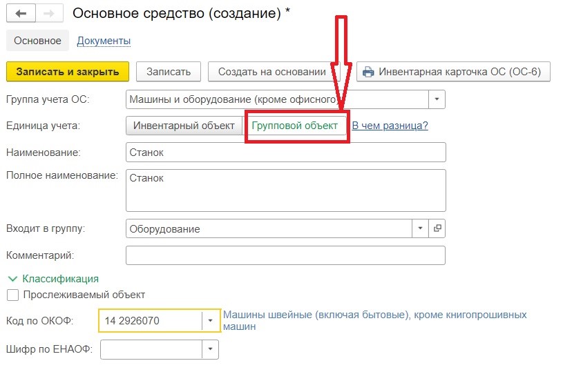Expand the Группа учета ОС dropdown

tap(437, 99)
